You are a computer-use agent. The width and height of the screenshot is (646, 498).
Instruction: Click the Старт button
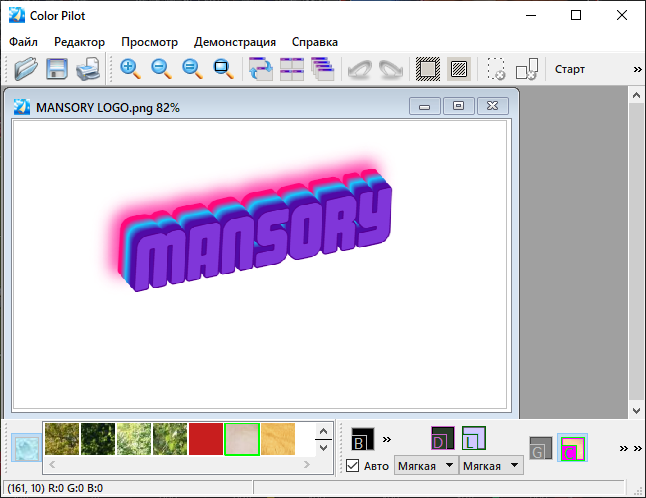pyautogui.click(x=570, y=69)
